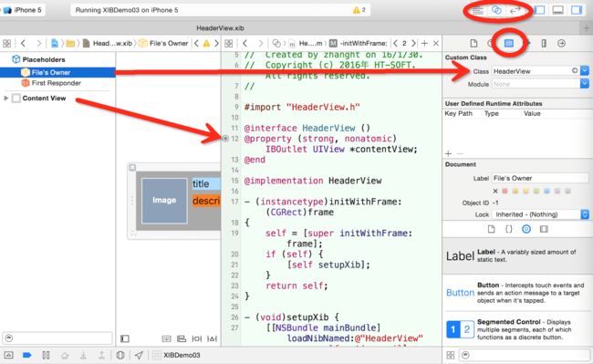The width and height of the screenshot is (593, 364).
Task: Choose the green label color swatch
Action: [x=536, y=191]
